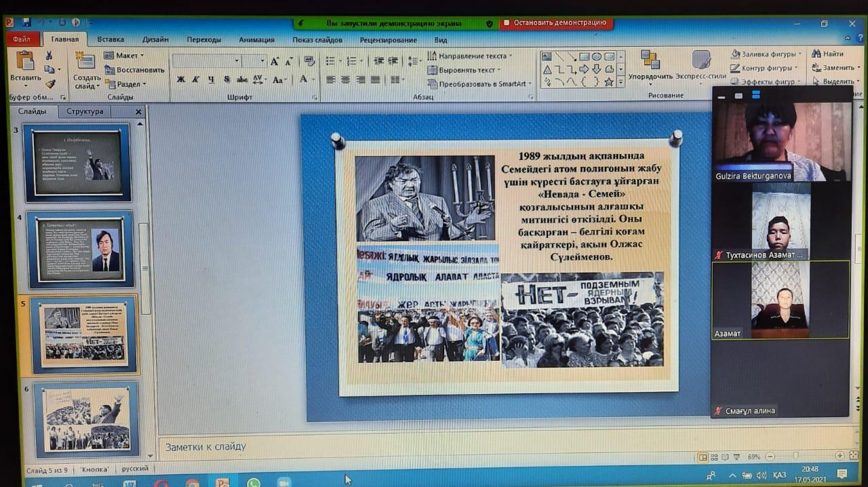Viewport: 868px width, 487px height.
Task: Click Остановить демонстрацию button
Action: pos(556,22)
